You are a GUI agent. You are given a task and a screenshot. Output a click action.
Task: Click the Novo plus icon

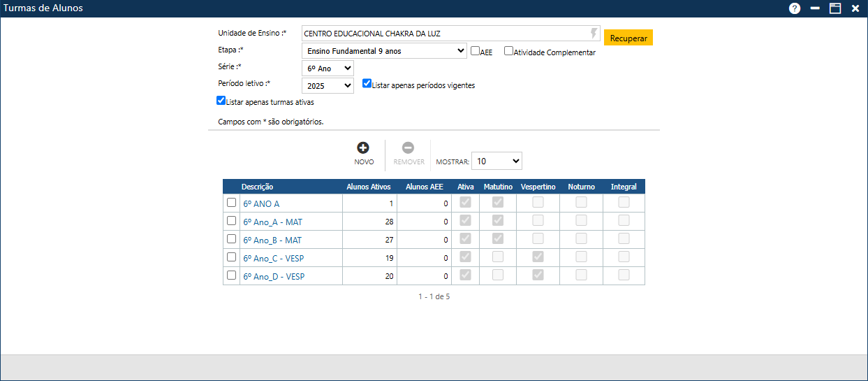363,148
